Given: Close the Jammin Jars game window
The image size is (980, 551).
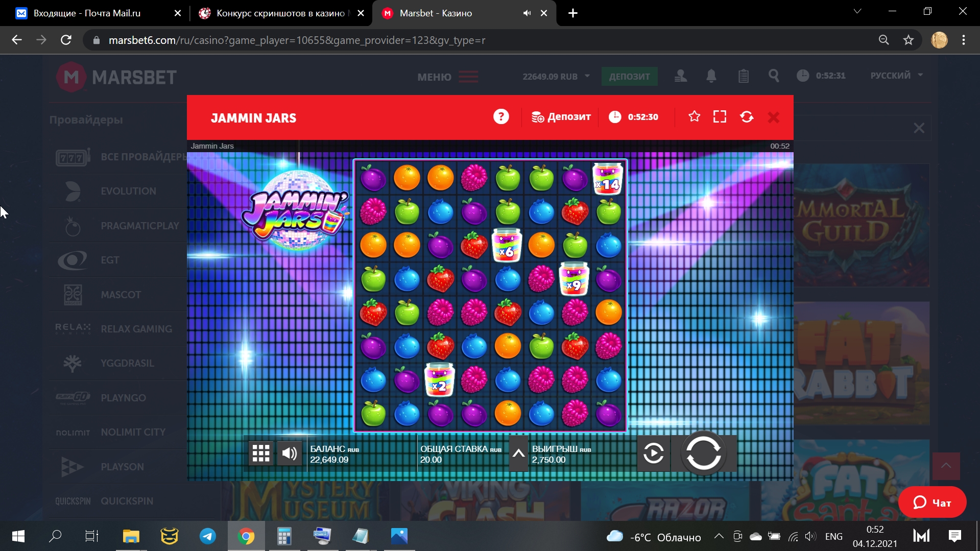Looking at the screenshot, I should [x=774, y=117].
